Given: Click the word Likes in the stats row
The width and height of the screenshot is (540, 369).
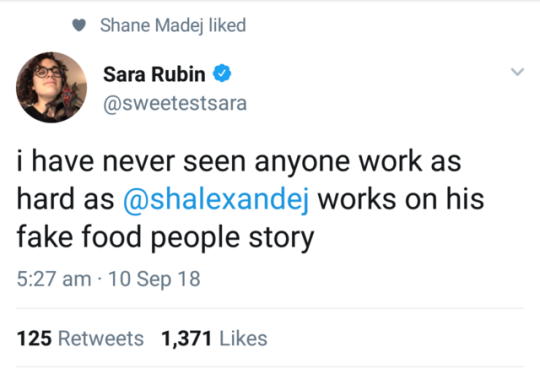Looking at the screenshot, I should click(243, 338).
